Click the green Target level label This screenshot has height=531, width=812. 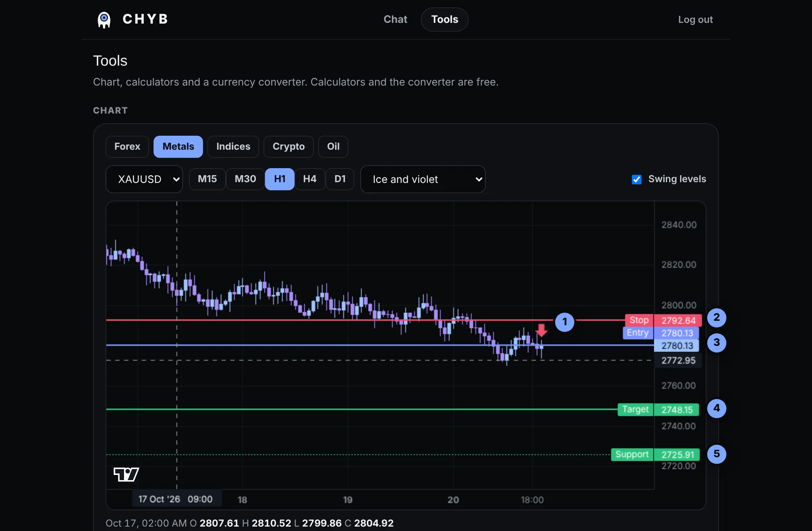(636, 409)
